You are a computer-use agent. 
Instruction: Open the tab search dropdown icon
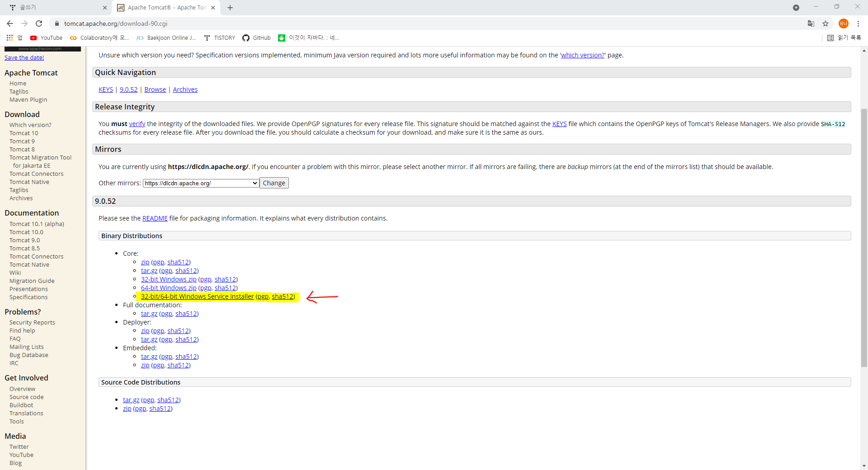(x=796, y=8)
